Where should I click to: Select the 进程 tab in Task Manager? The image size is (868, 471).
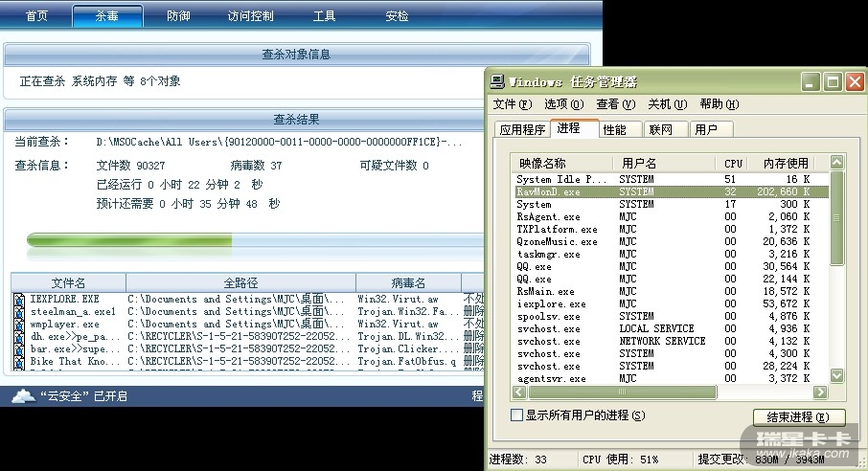[x=574, y=128]
